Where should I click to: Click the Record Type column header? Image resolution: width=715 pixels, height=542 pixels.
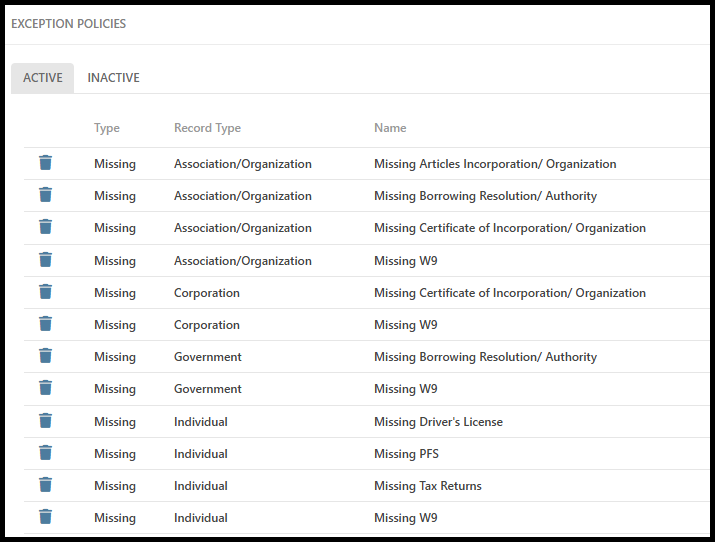pyautogui.click(x=207, y=128)
